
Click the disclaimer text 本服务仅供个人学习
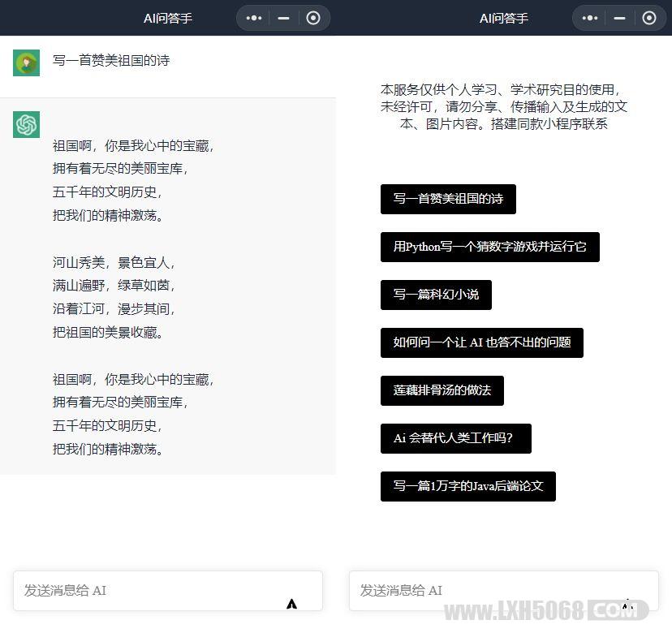point(504,106)
